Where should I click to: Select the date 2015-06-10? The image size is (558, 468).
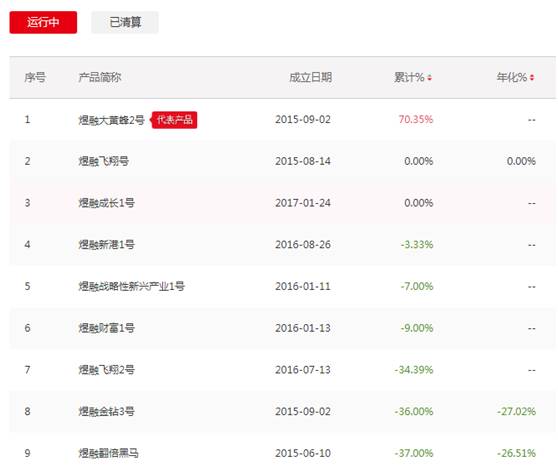pos(303,453)
